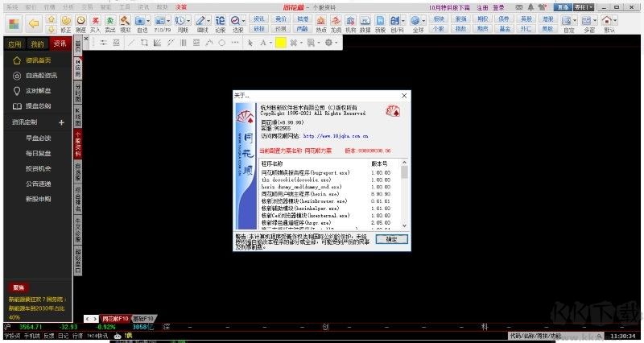Viewport: 644px width, 343px height.
Task: Click the code/name search box in status bar
Action: [x=555, y=336]
